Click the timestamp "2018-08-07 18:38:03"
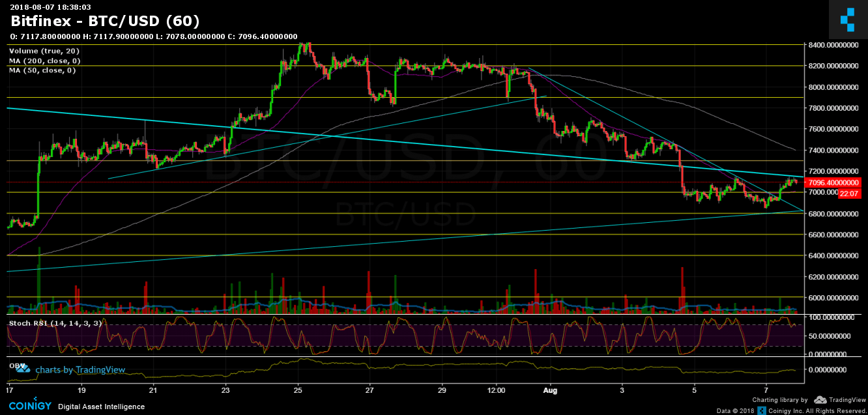 pos(50,7)
